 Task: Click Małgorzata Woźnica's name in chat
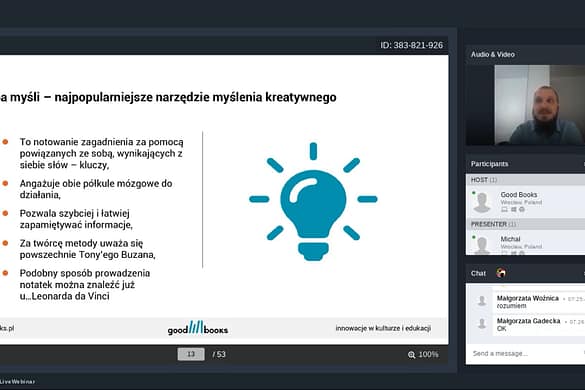(x=528, y=298)
